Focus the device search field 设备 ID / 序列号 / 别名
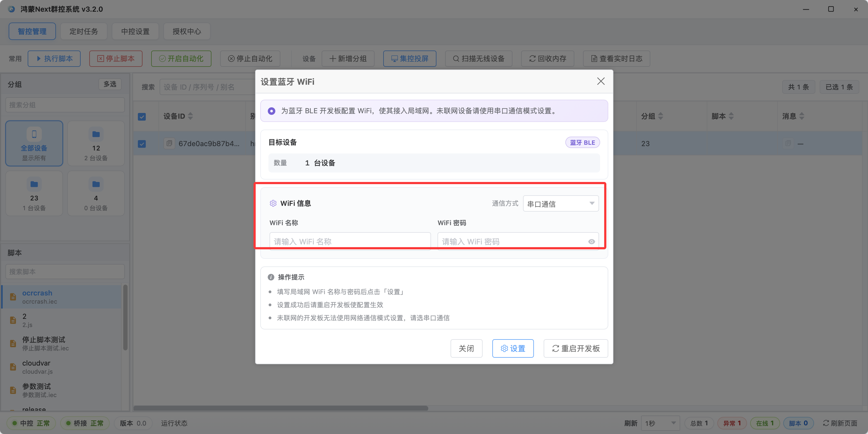 pyautogui.click(x=208, y=87)
